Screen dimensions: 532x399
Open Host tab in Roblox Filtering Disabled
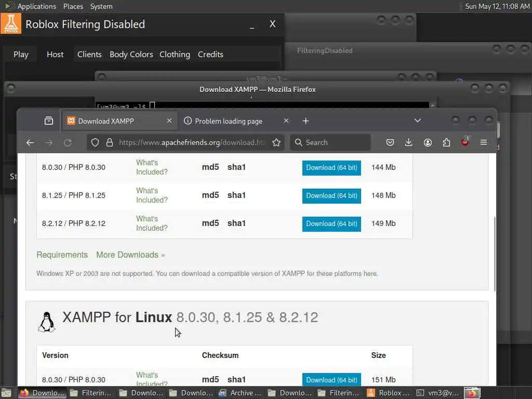pos(55,54)
